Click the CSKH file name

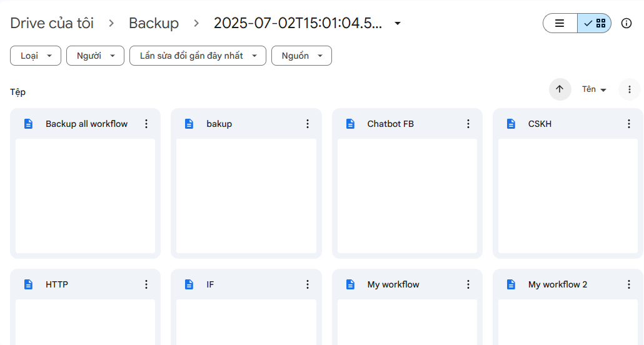coord(540,124)
